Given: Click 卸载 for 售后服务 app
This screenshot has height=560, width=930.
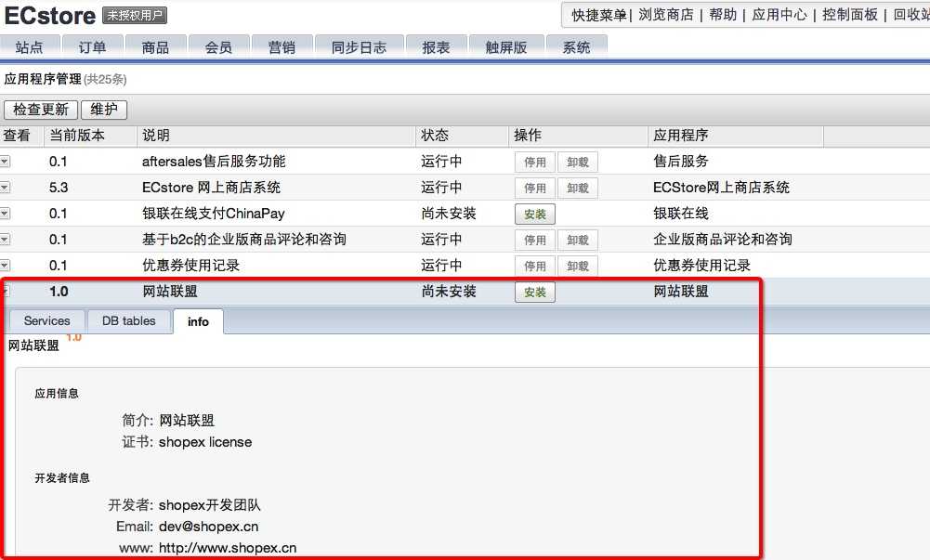Looking at the screenshot, I should [578, 163].
